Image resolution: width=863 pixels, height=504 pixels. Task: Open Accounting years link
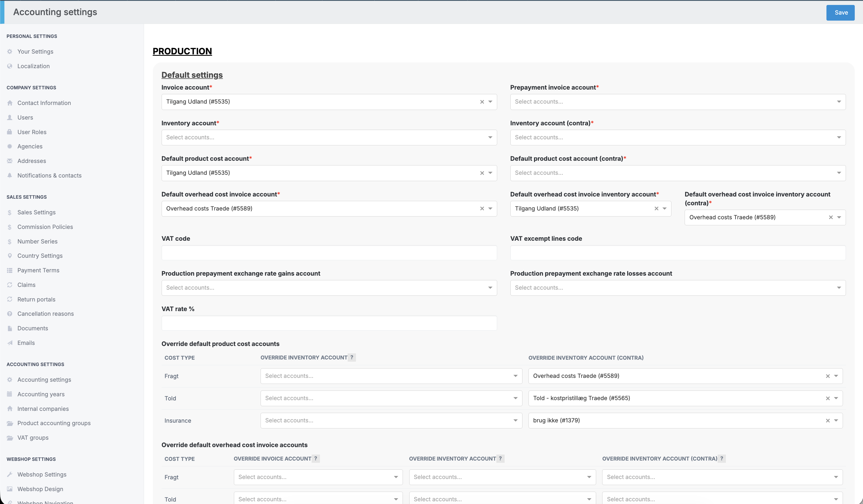point(41,394)
